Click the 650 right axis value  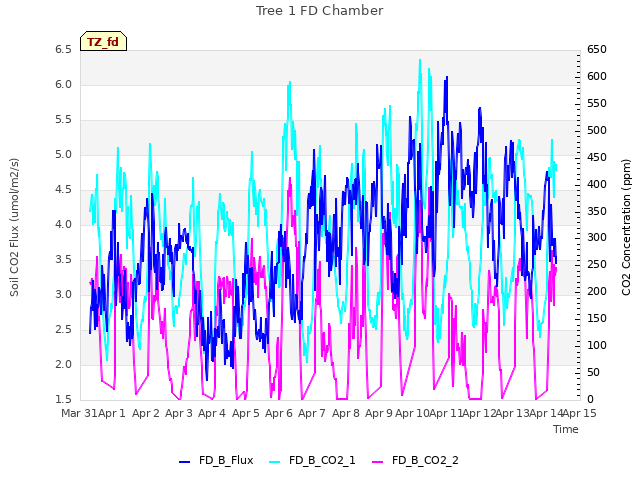[x=597, y=49]
